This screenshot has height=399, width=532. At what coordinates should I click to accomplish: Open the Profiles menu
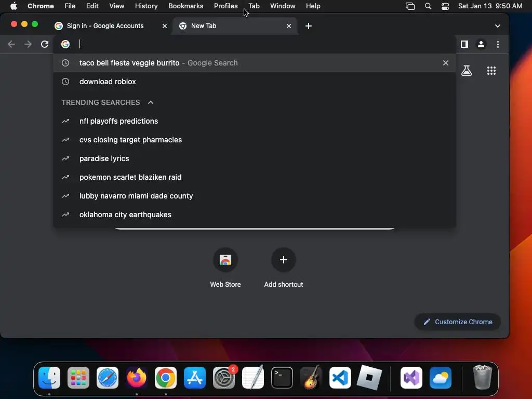(x=226, y=6)
